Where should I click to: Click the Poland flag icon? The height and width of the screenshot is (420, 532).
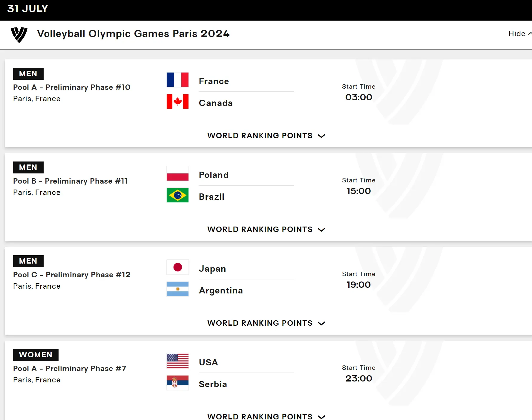pos(178,173)
